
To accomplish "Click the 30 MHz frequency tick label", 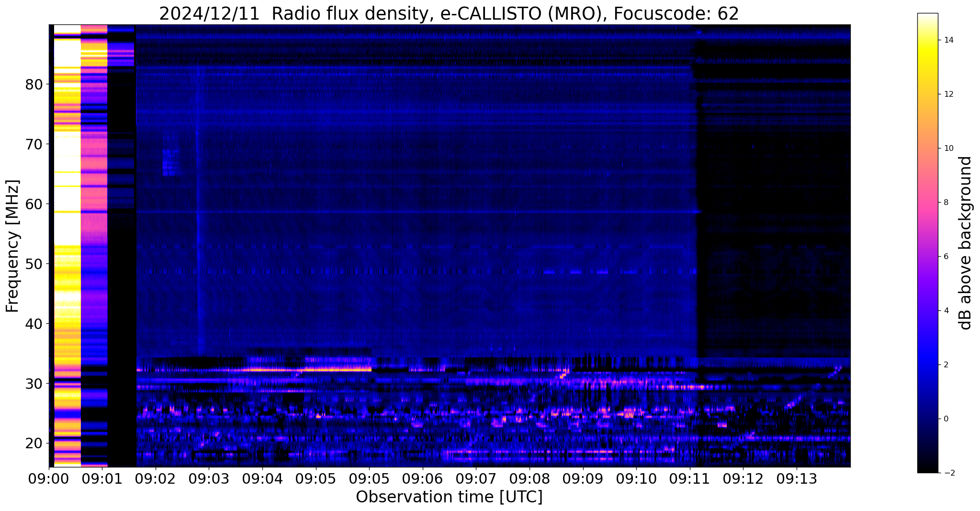I will [34, 384].
